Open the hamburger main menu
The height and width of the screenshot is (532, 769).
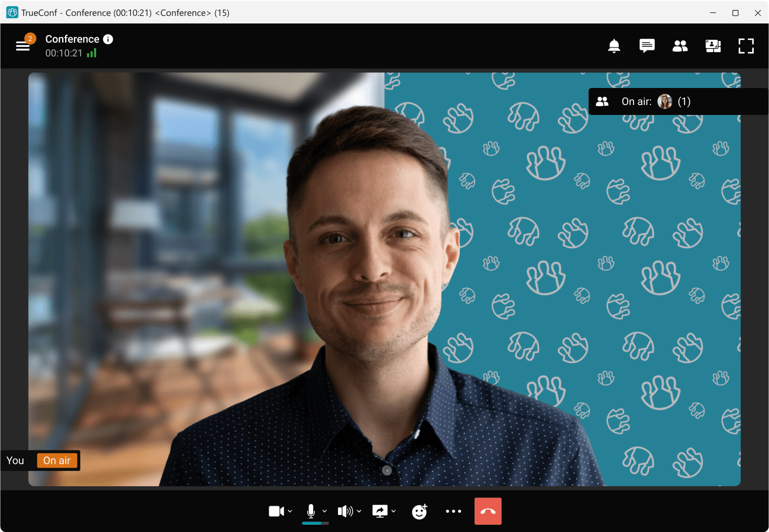click(23, 46)
